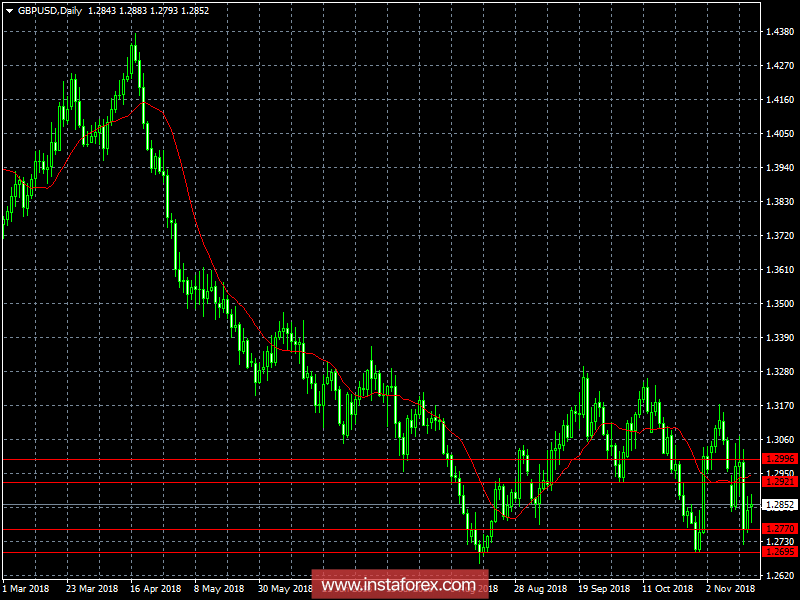800x600 pixels.
Task: Click the 1.4380 price axis value
Action: 780,32
